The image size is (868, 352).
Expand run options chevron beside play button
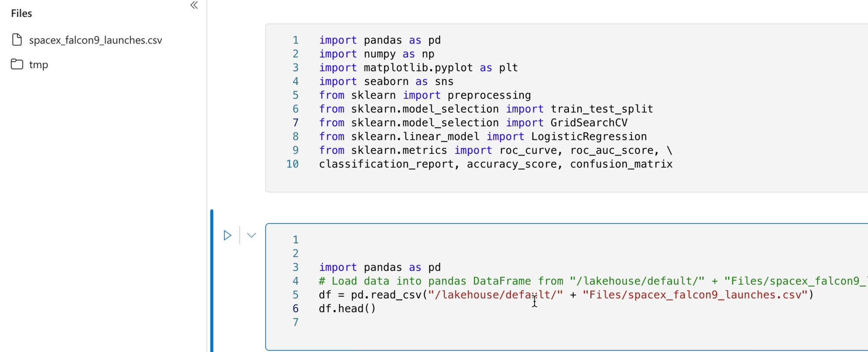coord(251,236)
